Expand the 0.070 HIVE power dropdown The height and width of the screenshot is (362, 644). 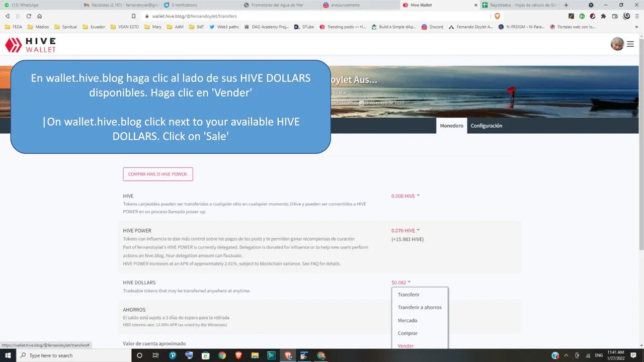[406, 231]
